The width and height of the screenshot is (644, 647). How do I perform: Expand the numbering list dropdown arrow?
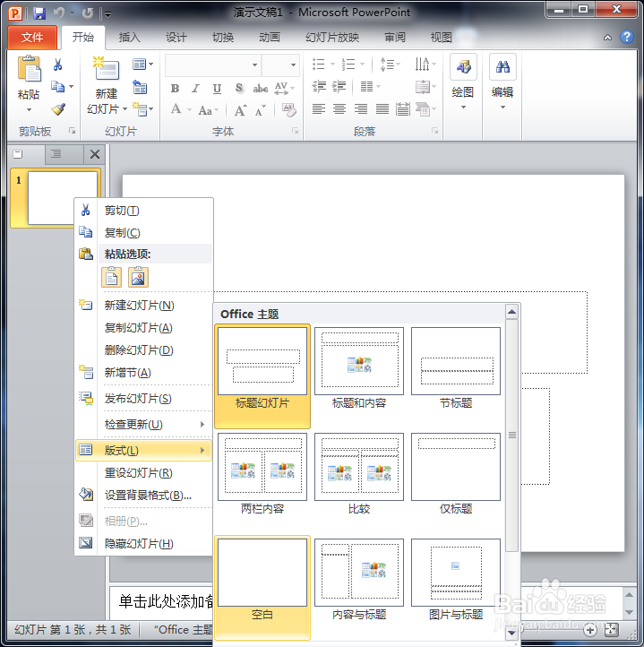click(362, 64)
